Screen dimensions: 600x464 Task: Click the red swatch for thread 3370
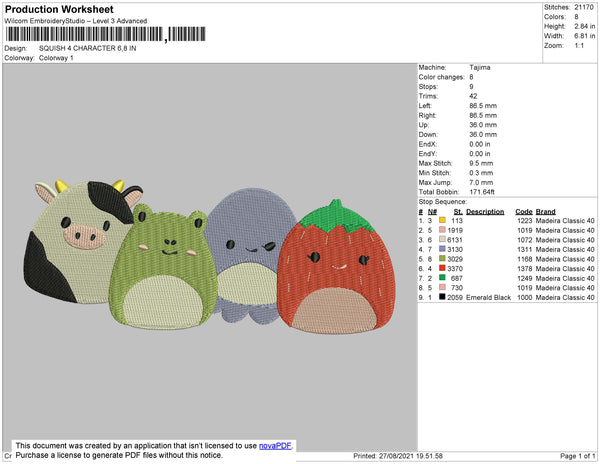442,268
